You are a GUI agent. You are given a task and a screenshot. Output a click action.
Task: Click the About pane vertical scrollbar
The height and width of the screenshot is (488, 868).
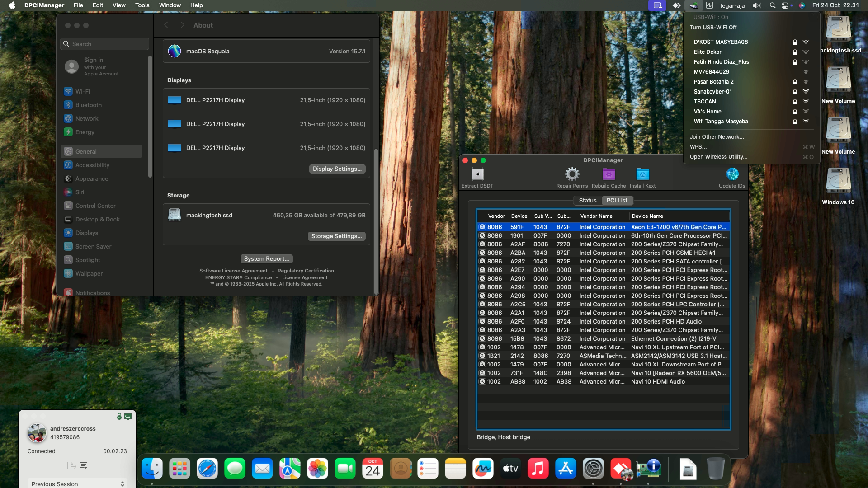(376, 221)
